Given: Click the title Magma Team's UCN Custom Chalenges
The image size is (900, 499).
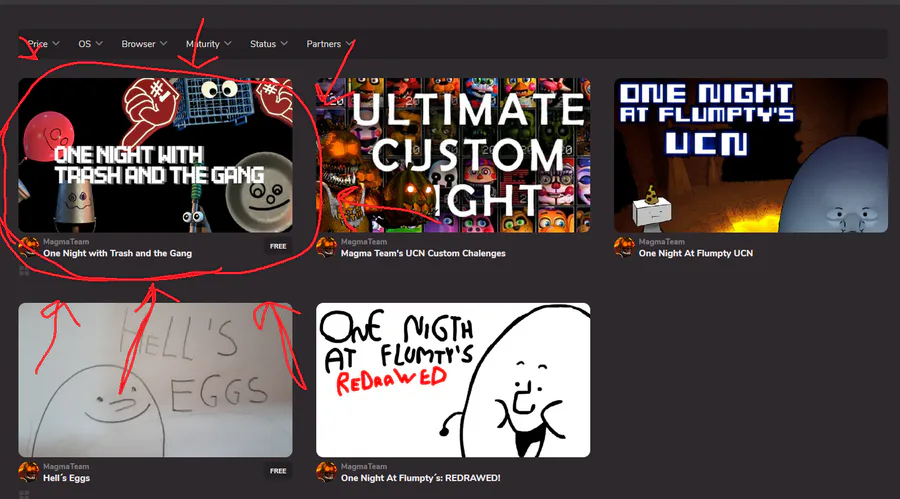Looking at the screenshot, I should (x=423, y=253).
